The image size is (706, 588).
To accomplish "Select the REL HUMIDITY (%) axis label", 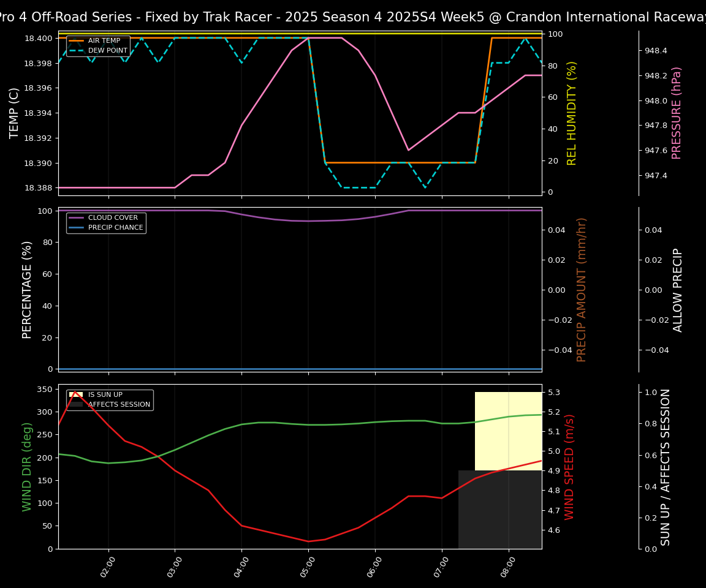I will [x=572, y=113].
